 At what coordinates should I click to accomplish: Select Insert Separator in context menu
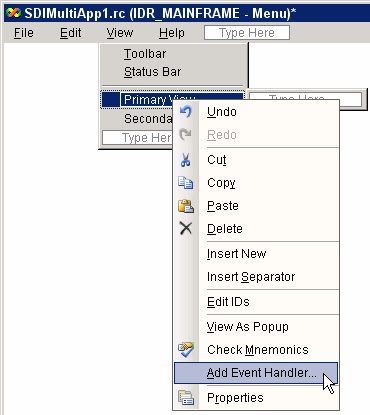(256, 277)
